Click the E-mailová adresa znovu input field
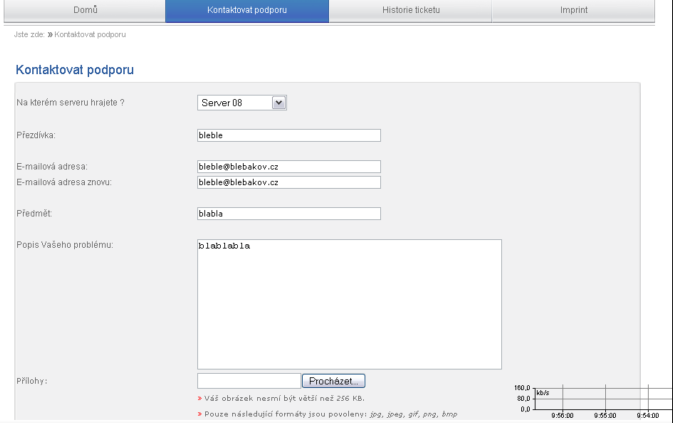673x423 pixels. tap(289, 182)
